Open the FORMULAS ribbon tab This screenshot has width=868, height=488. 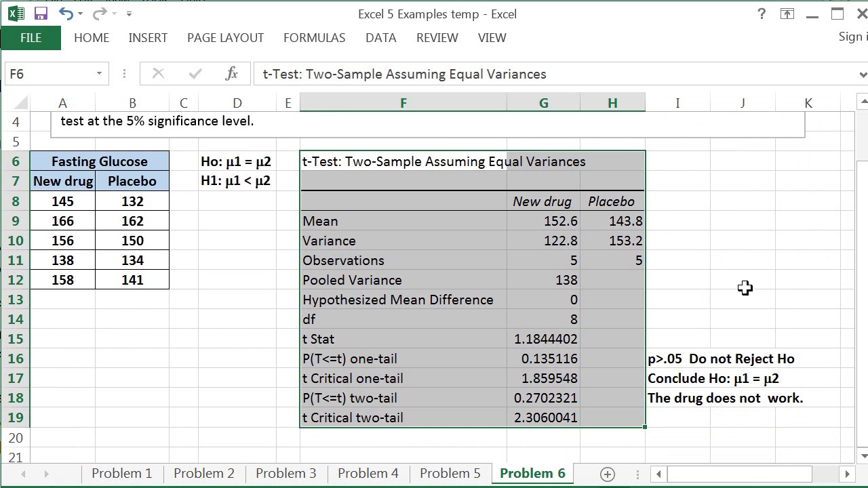[x=315, y=38]
